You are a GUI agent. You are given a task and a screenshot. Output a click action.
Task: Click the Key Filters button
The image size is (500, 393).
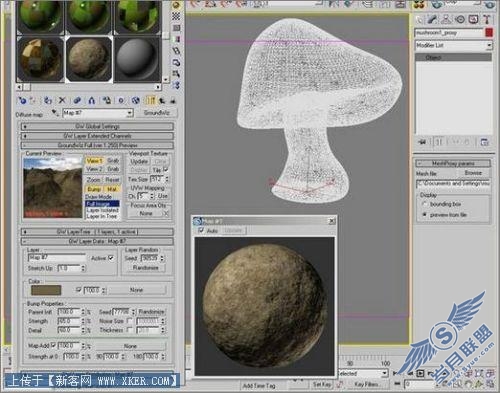tap(366, 384)
